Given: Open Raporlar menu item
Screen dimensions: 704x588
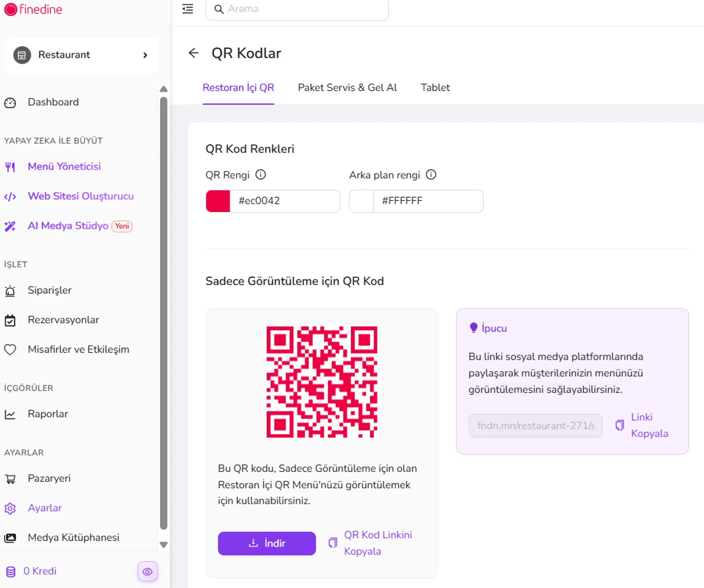Looking at the screenshot, I should click(48, 414).
